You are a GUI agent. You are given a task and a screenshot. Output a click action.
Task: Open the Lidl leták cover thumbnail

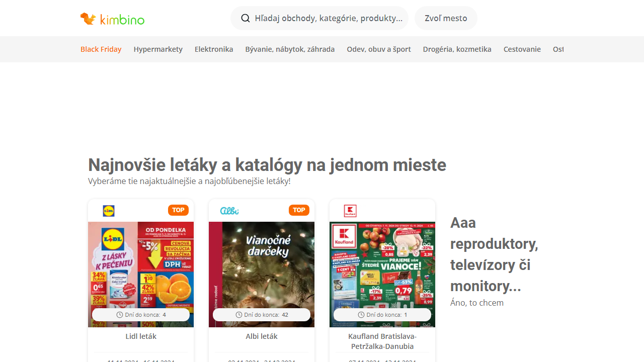tap(141, 275)
